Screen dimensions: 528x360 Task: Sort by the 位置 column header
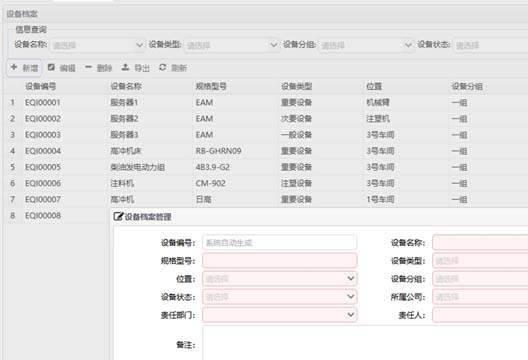click(374, 87)
